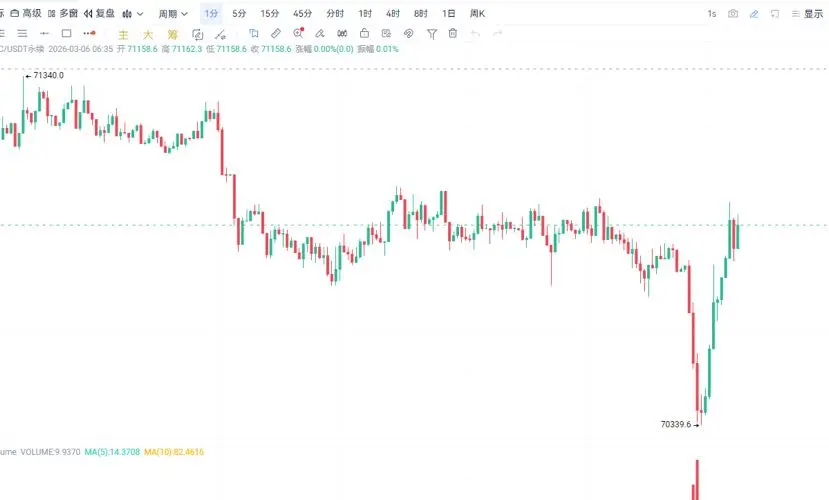Click the 振幅 0.01% amplitude value
The height and width of the screenshot is (500, 829).
tap(377, 49)
